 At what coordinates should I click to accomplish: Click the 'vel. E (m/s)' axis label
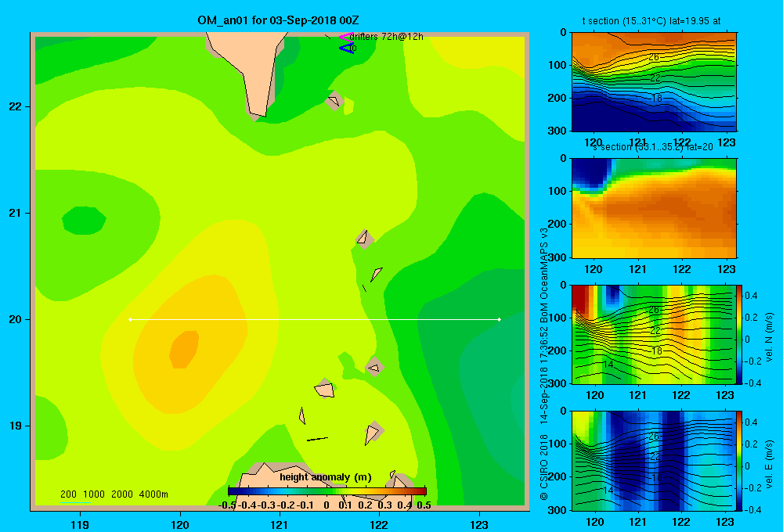click(x=770, y=464)
